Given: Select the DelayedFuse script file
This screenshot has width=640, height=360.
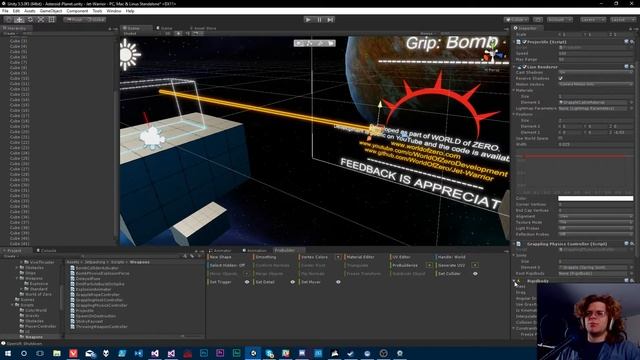Looking at the screenshot, I should pyautogui.click(x=88, y=278).
